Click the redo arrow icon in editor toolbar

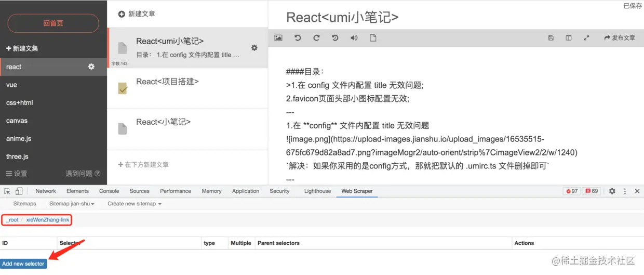316,38
